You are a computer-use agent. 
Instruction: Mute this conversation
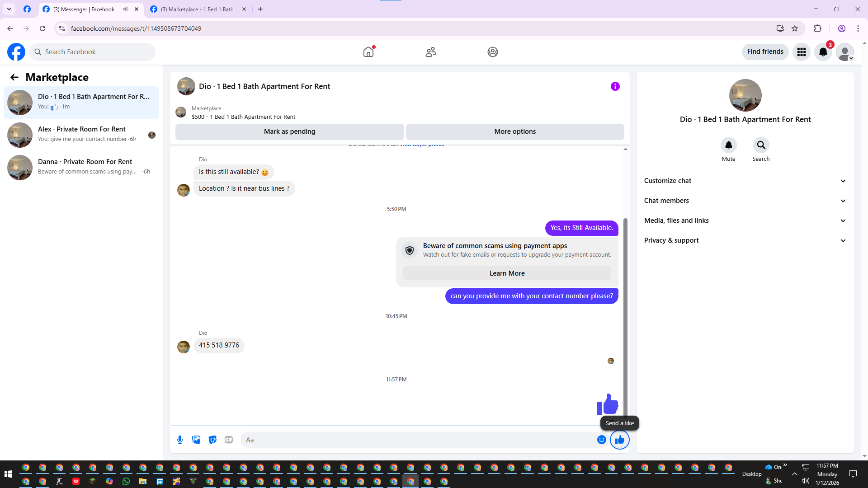pyautogui.click(x=728, y=145)
